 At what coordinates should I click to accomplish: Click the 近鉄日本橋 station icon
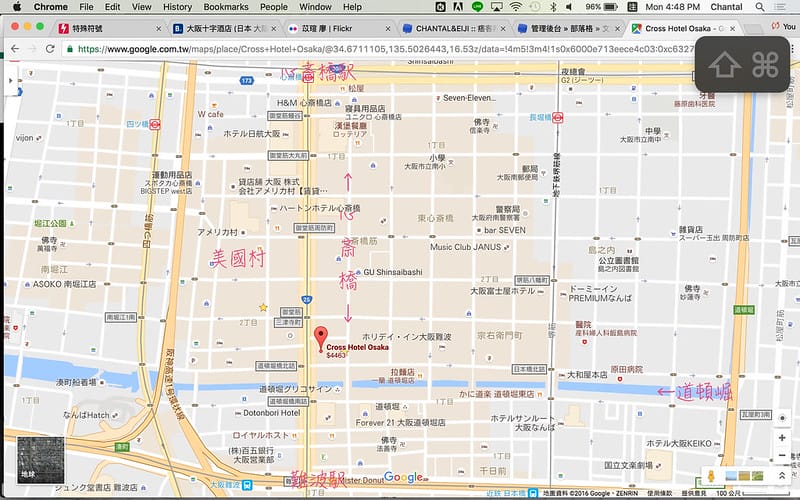(x=532, y=493)
